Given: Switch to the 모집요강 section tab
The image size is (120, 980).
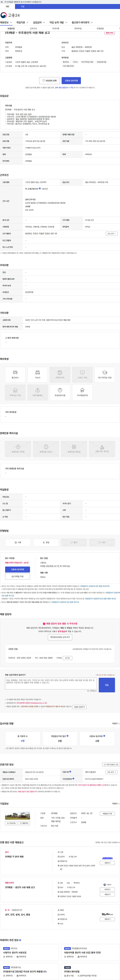Looking at the screenshot, I should 11,28.
